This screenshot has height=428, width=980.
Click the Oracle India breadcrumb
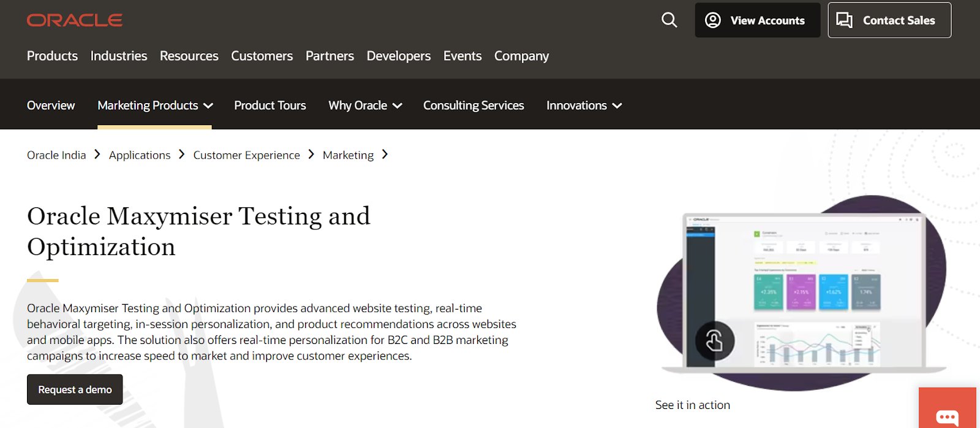[x=56, y=155]
